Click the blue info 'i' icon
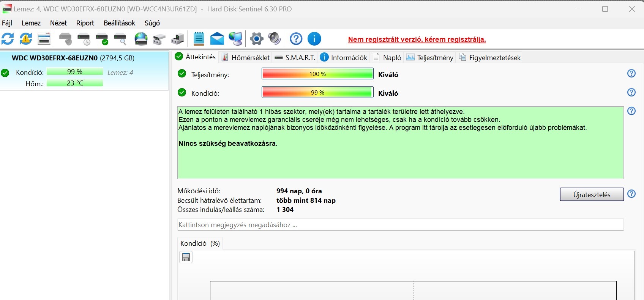Screen dimensions: 644x300 pos(314,39)
